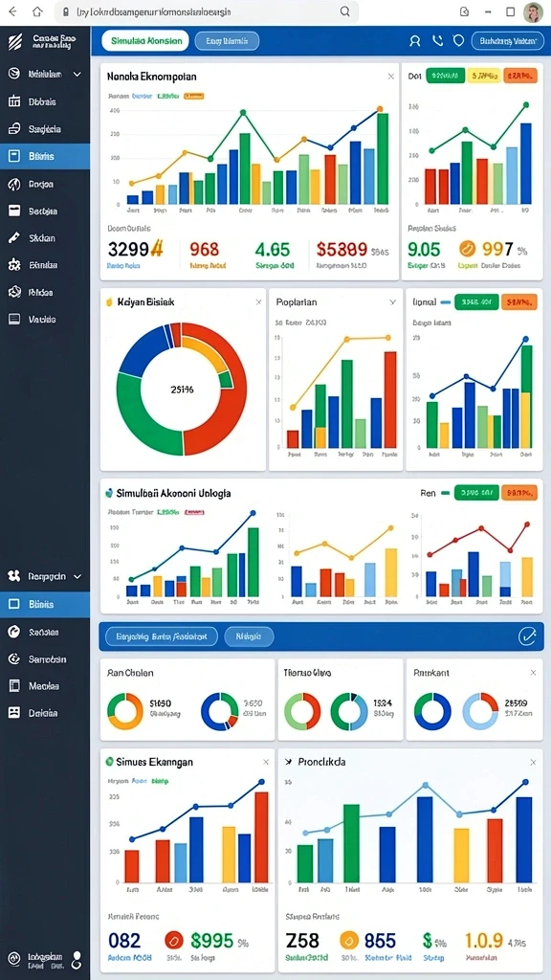Switch to the Simulao Akonsion tab

pyautogui.click(x=146, y=41)
